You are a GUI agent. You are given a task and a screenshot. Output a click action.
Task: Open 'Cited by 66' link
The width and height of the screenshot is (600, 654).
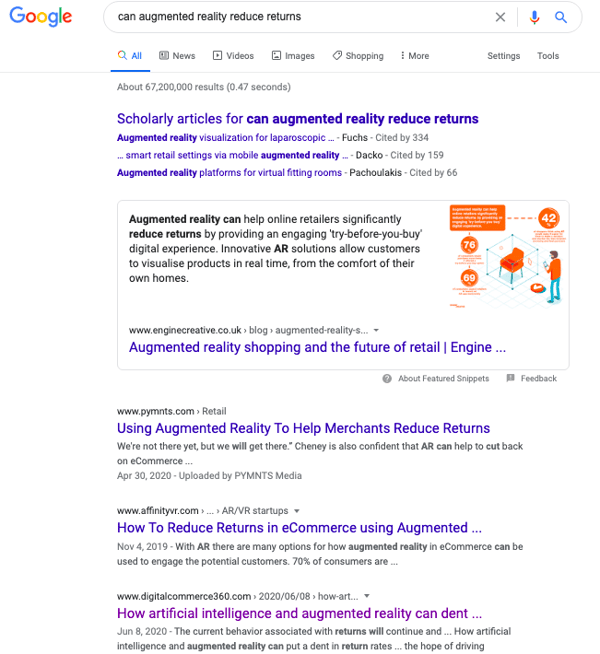[x=433, y=173]
